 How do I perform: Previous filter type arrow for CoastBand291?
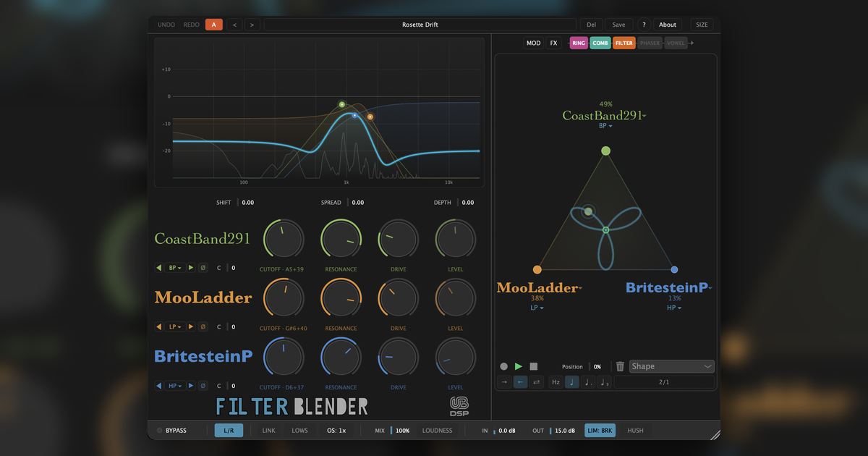pyautogui.click(x=159, y=267)
